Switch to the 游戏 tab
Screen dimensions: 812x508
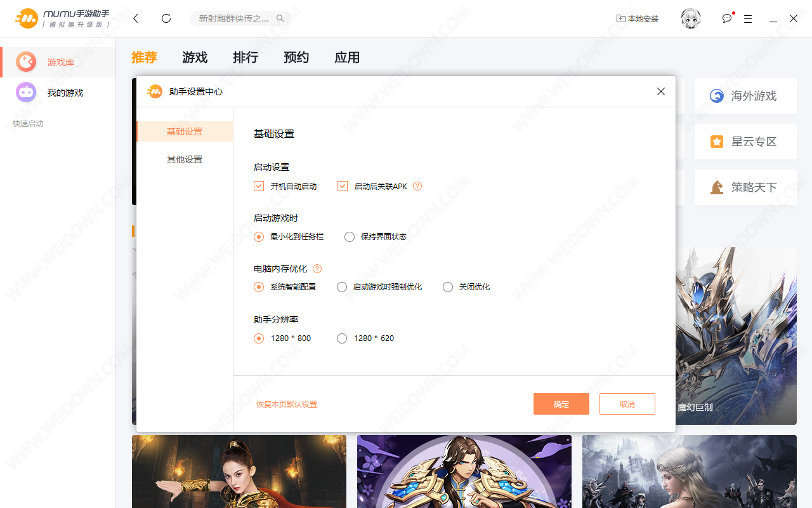(x=195, y=57)
